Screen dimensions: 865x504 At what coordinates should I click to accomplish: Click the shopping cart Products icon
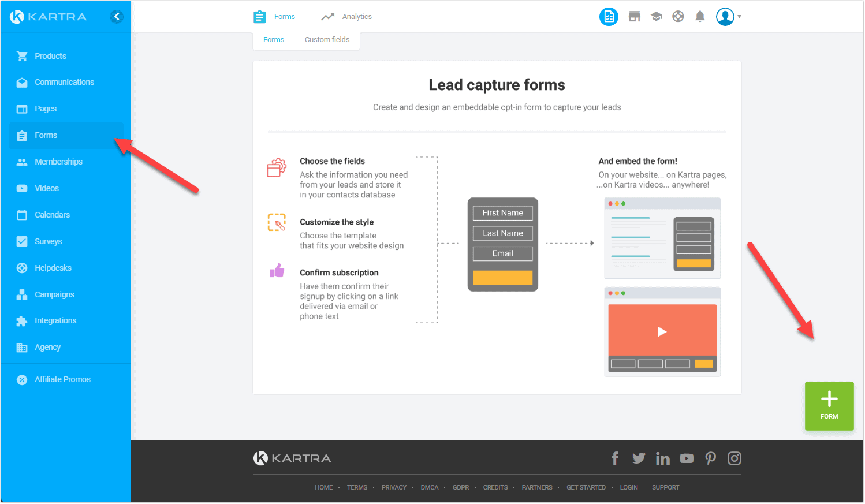pyautogui.click(x=22, y=56)
